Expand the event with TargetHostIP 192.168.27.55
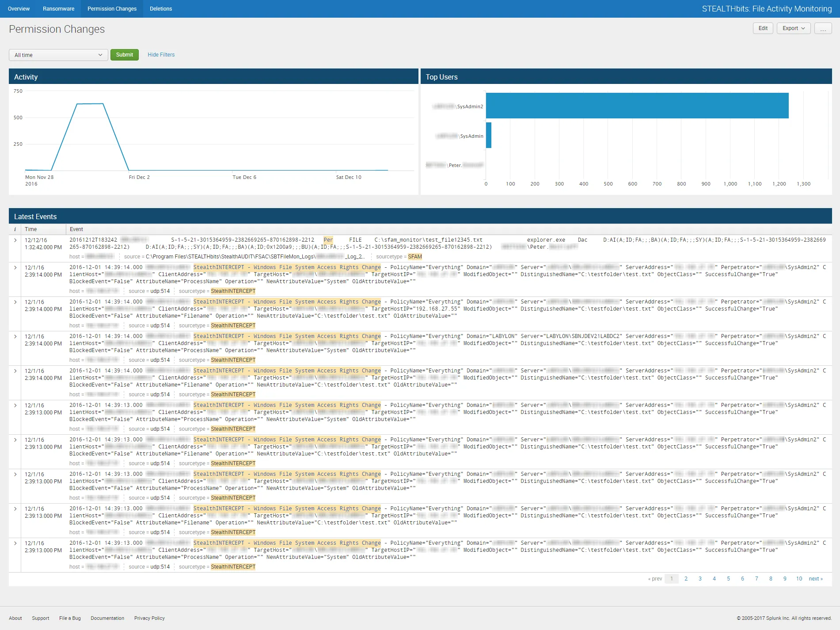 [x=15, y=302]
